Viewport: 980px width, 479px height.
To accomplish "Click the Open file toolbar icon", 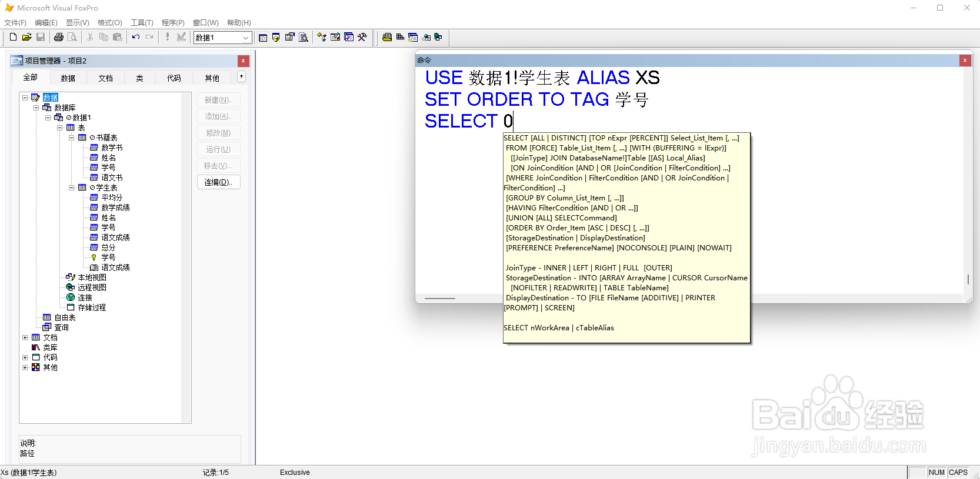I will tap(26, 37).
